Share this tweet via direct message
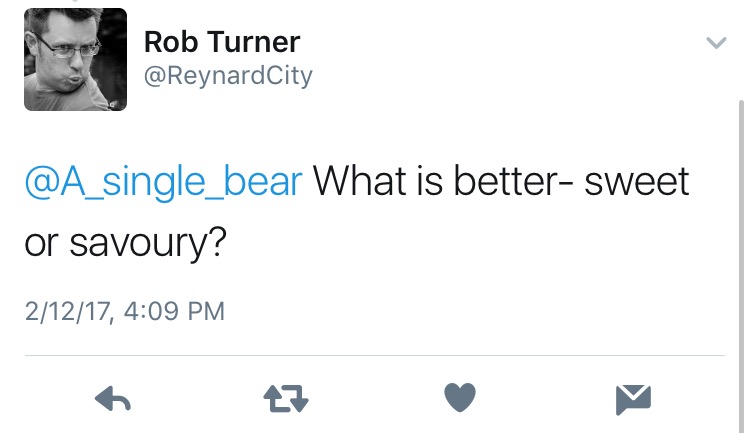The image size is (750, 433). tap(633, 400)
